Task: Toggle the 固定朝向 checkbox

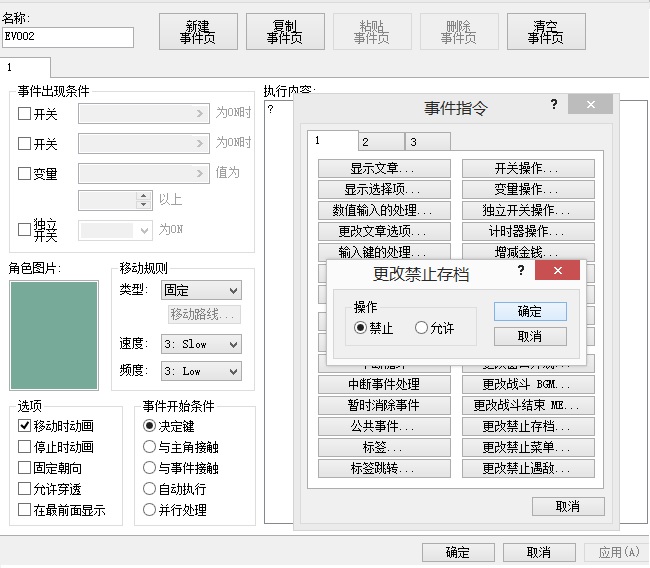Action: point(24,468)
